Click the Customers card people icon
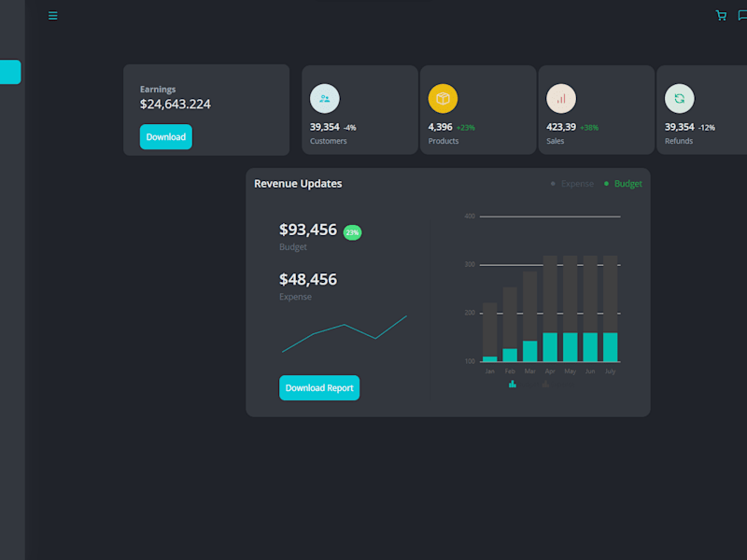 (x=325, y=99)
